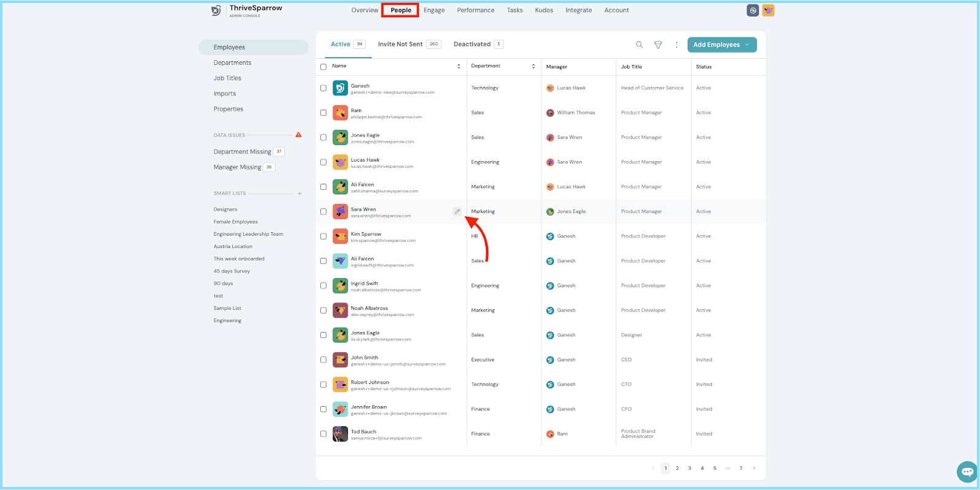Viewport: 980px width, 490px height.
Task: Go to page 3 in pagination
Action: pyautogui.click(x=690, y=469)
